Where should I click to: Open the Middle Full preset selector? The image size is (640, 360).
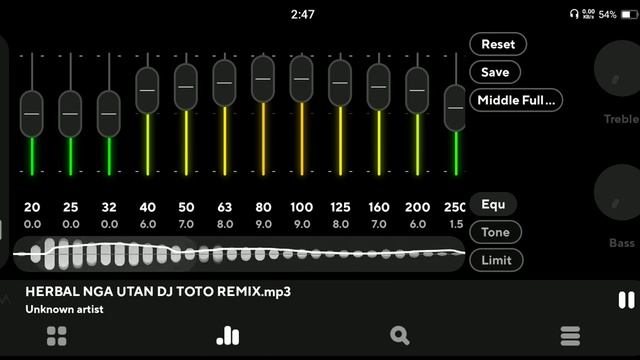[x=516, y=100]
